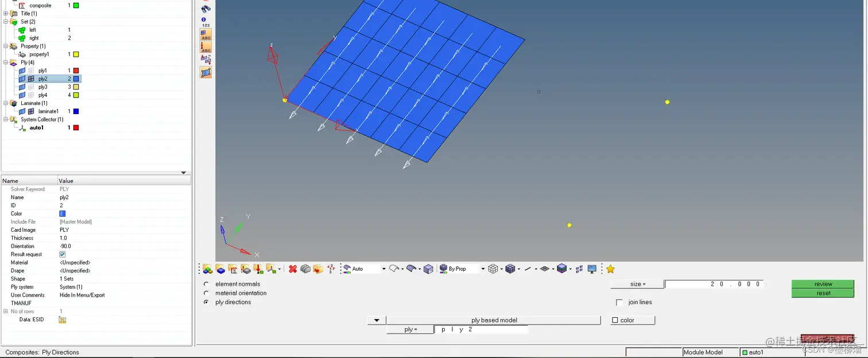Select the right set tree item
868x358 pixels.
point(34,38)
